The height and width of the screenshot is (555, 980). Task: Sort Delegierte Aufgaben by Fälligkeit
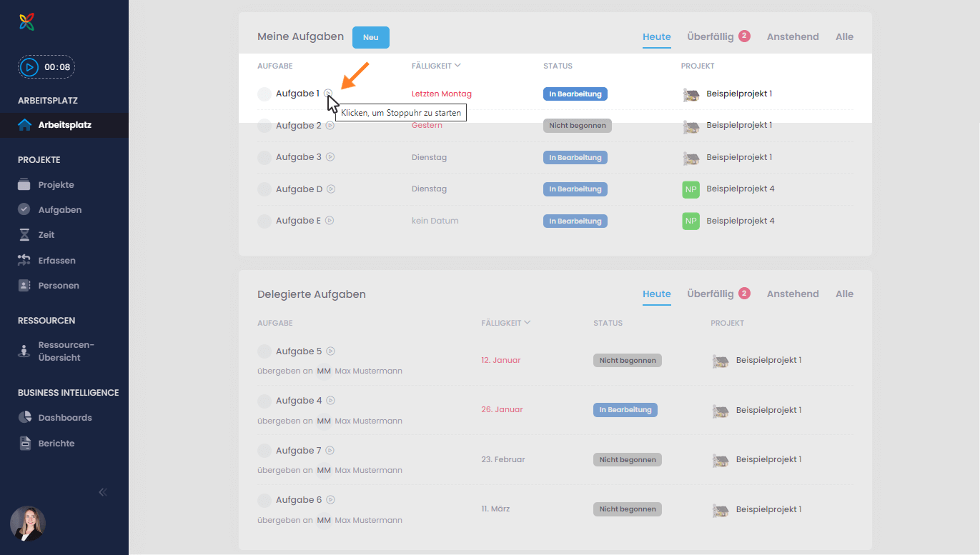click(x=505, y=323)
